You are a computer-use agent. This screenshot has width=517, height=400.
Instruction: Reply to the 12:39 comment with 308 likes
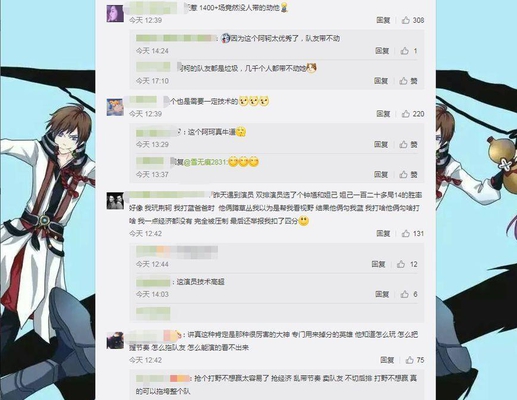(x=383, y=20)
